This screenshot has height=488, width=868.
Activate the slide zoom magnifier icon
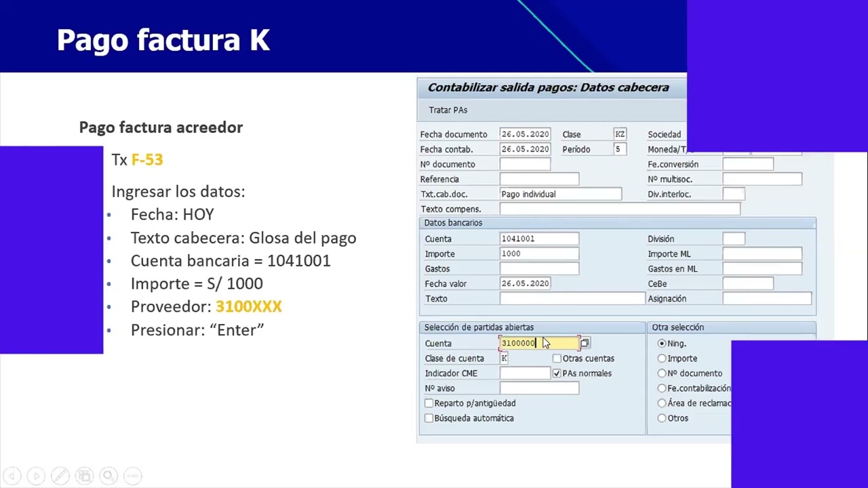tap(108, 476)
